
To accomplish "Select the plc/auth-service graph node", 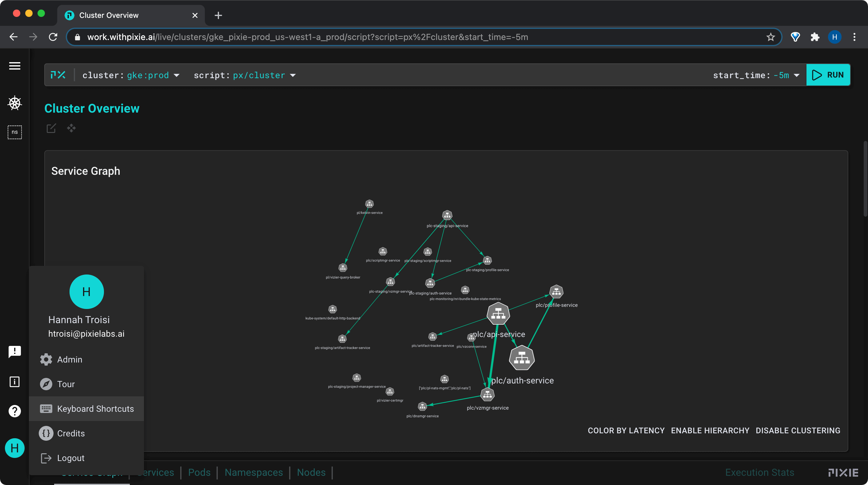I will (522, 358).
